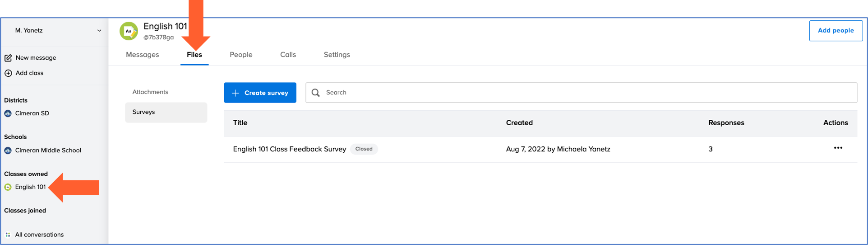Click the Cimeran SD district icon
868x245 pixels.
(8, 113)
